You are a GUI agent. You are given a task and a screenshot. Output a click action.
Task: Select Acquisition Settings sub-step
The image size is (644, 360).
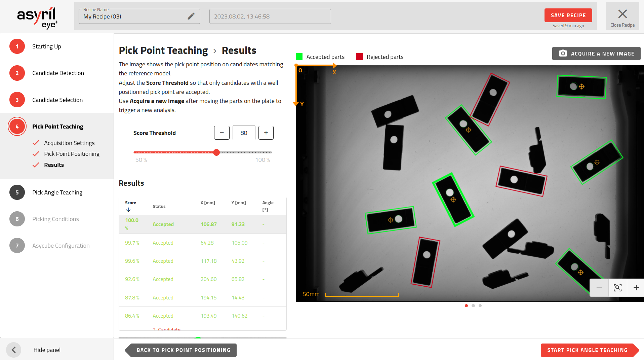[x=69, y=143]
